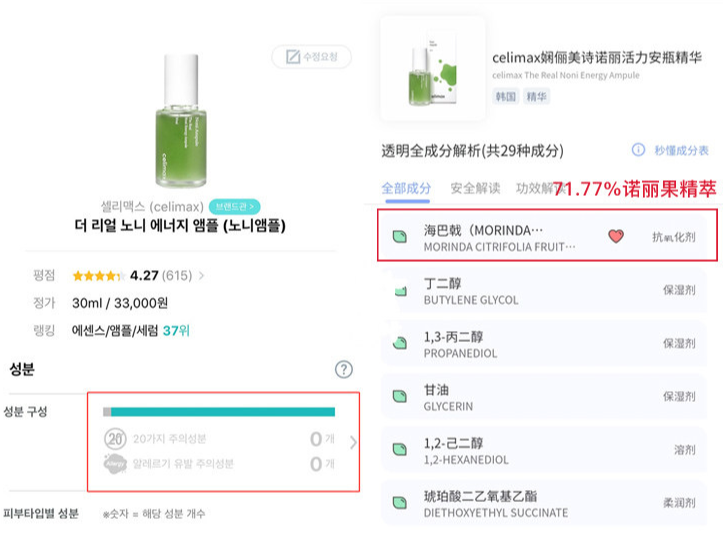Image resolution: width=723 pixels, height=547 pixels.
Task: Open the 브랜드관 brand shop badge
Action: tap(235, 206)
